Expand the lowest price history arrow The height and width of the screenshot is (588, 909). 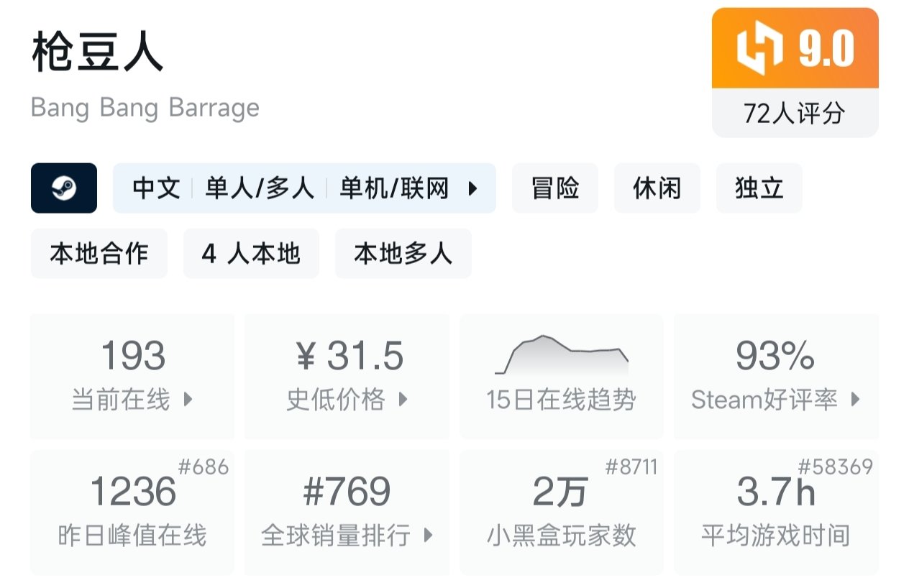point(403,399)
